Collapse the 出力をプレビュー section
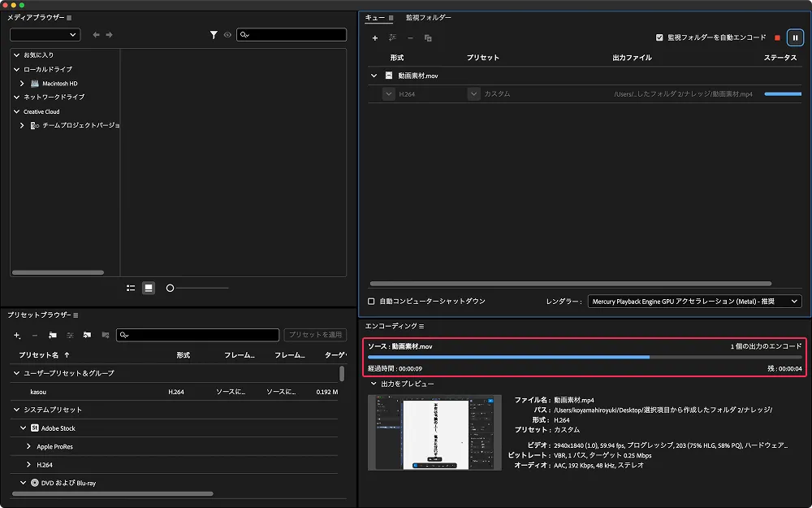This screenshot has height=508, width=812. 374,384
